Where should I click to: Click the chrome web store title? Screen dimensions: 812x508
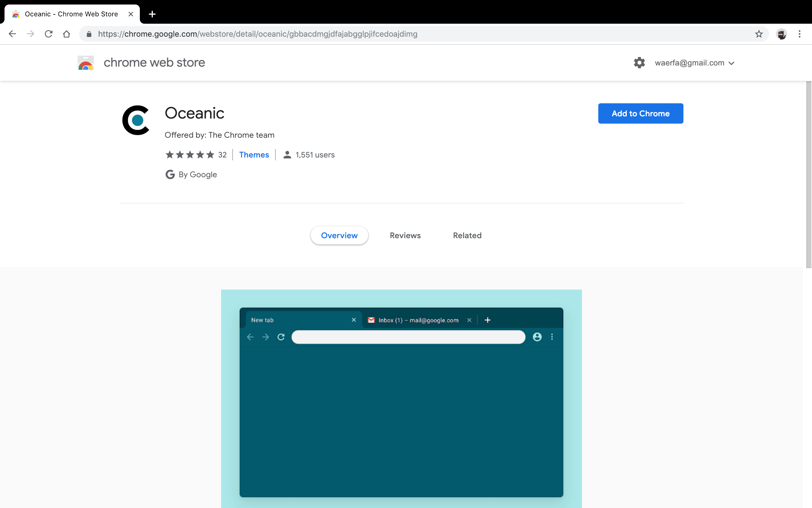click(154, 62)
